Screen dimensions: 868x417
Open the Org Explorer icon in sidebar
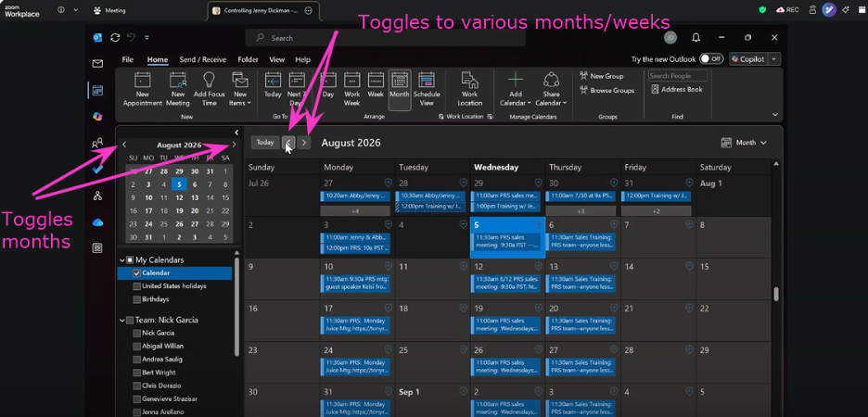tap(97, 196)
